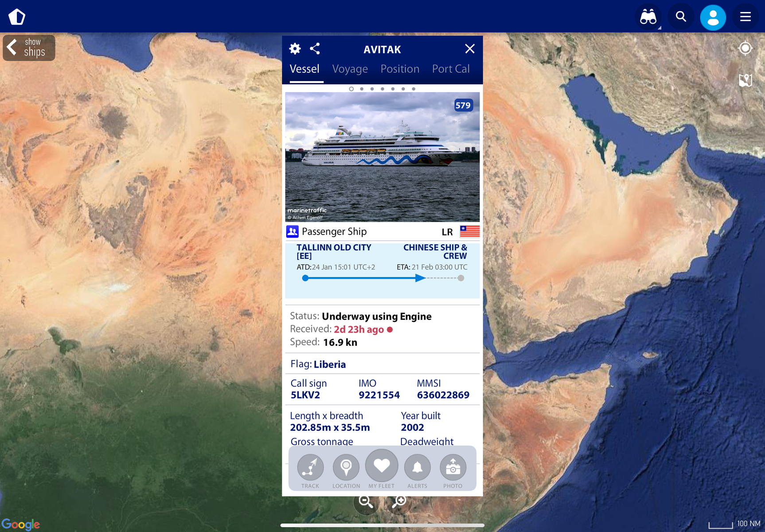
Task: Close the AVITAK vessel panel
Action: tap(470, 49)
